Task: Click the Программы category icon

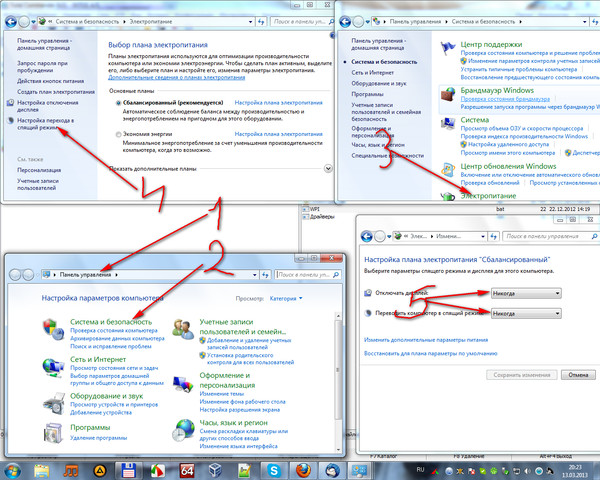Action: (x=53, y=433)
